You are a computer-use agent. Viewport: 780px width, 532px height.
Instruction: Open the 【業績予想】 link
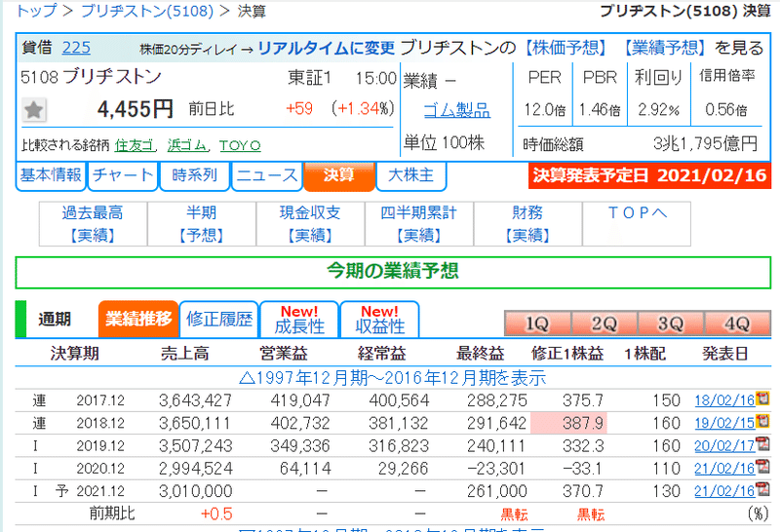pyautogui.click(x=666, y=48)
